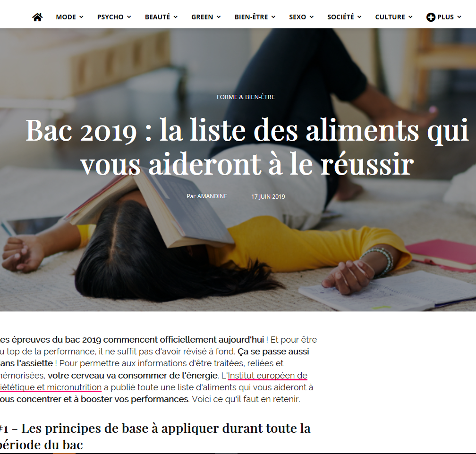
Task: Expand the CULTURE chevron arrow
Action: (x=410, y=17)
